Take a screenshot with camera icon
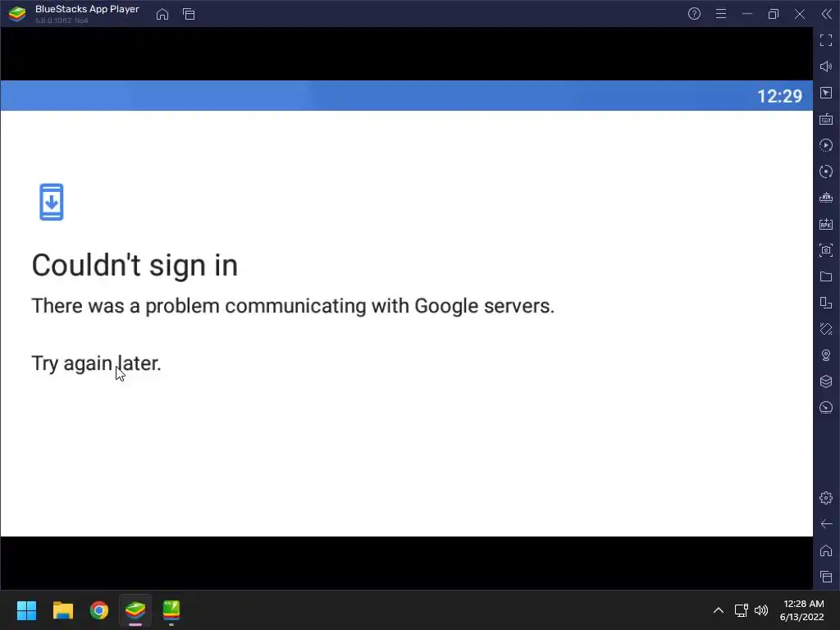Image resolution: width=840 pixels, height=630 pixels. tap(826, 250)
